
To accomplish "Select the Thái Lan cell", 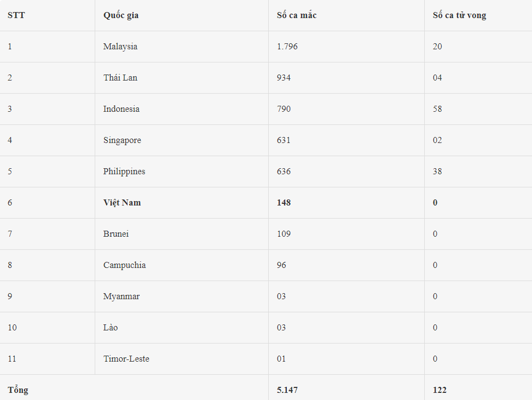I will [x=120, y=78].
